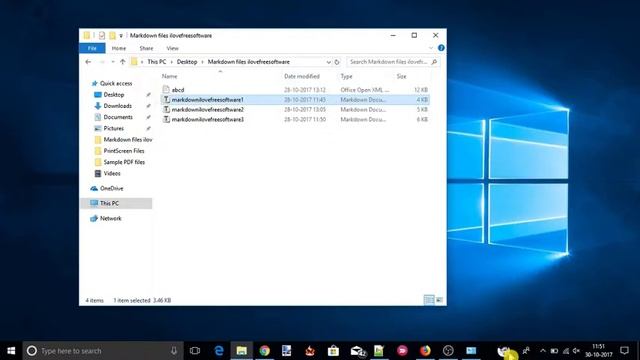Click the Forward navigation arrow

pos(102,62)
